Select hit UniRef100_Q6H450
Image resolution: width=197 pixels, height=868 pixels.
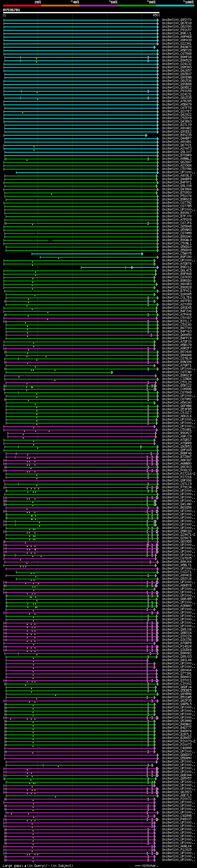click(x=176, y=335)
